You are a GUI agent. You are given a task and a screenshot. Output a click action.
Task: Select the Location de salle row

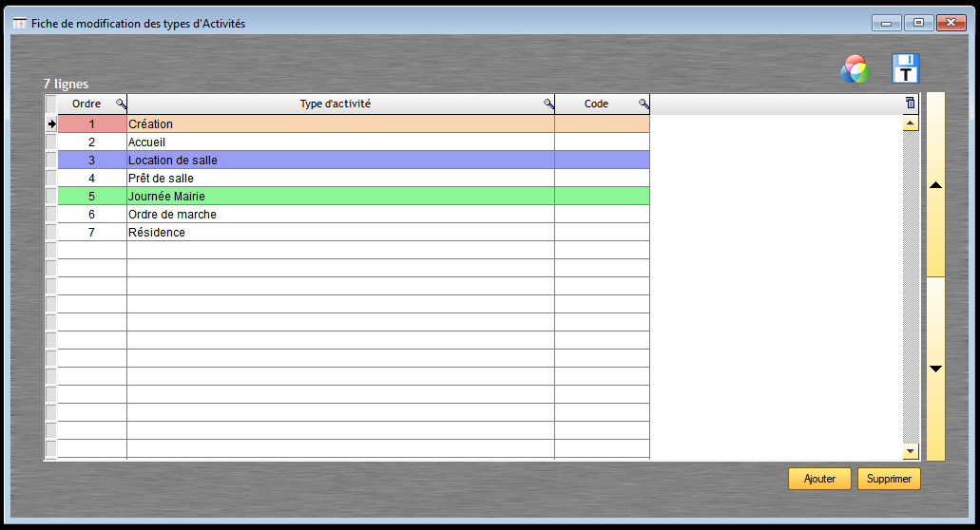[339, 161]
